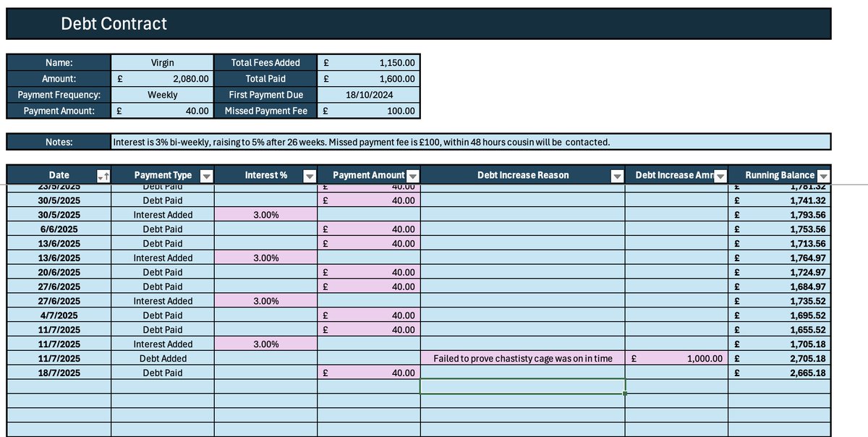Select the 'Missed Payment Fee' label cell
868x437 pixels.
[x=265, y=111]
